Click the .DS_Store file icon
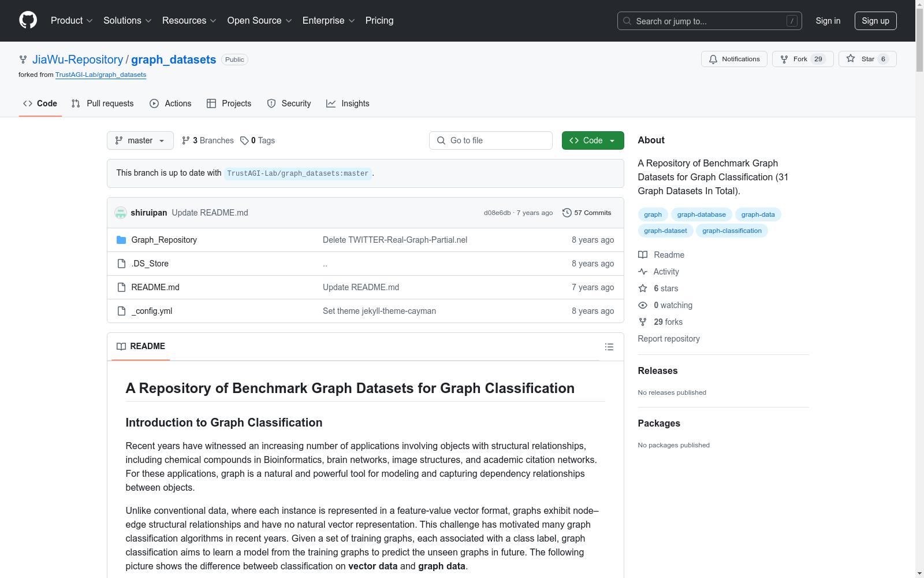Image resolution: width=924 pixels, height=578 pixels. (121, 264)
